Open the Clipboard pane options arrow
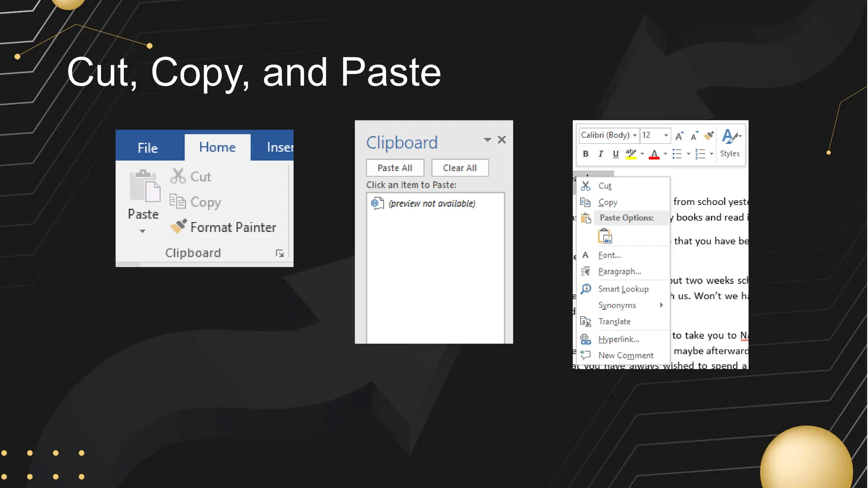This screenshot has height=488, width=868. tap(487, 140)
